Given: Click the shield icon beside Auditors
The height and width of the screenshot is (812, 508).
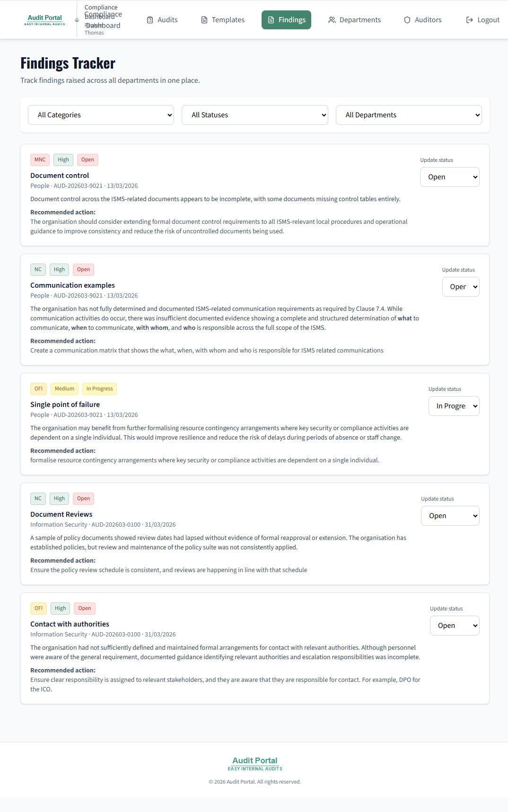Looking at the screenshot, I should tap(407, 20).
